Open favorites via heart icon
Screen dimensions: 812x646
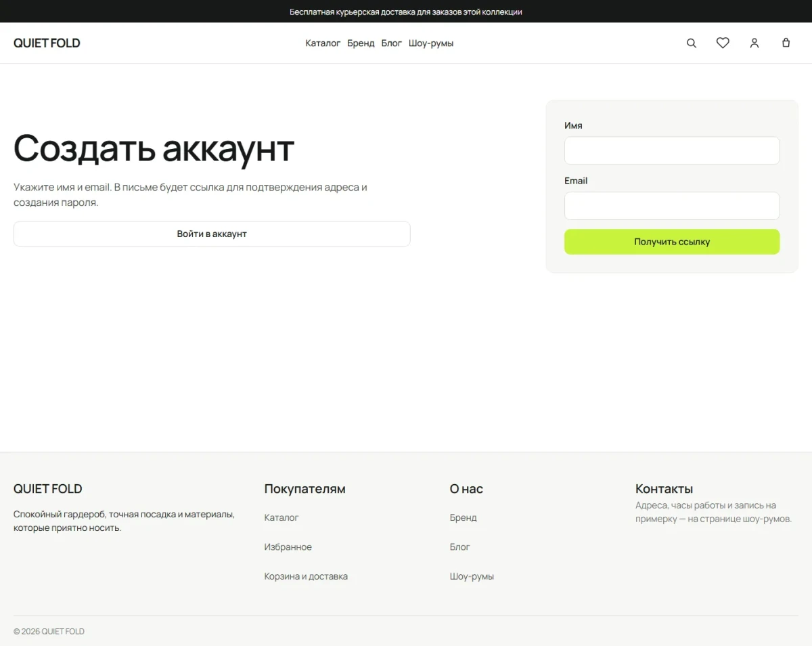(723, 43)
